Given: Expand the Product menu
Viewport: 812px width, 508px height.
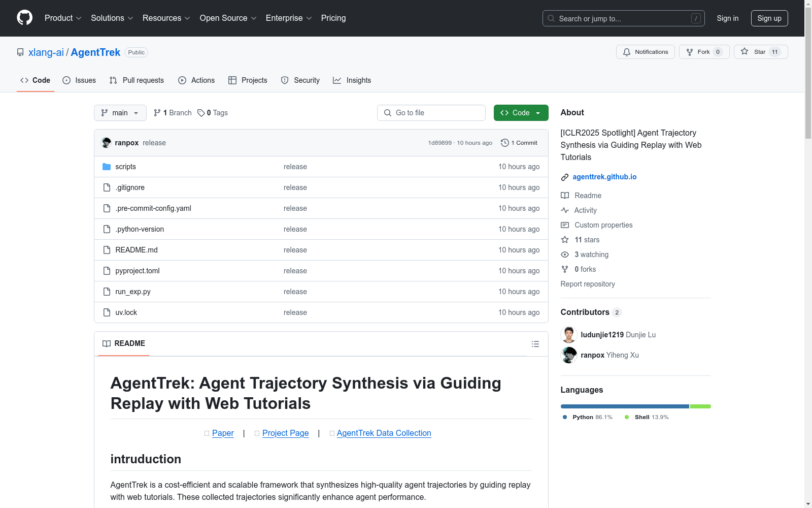Looking at the screenshot, I should [63, 18].
